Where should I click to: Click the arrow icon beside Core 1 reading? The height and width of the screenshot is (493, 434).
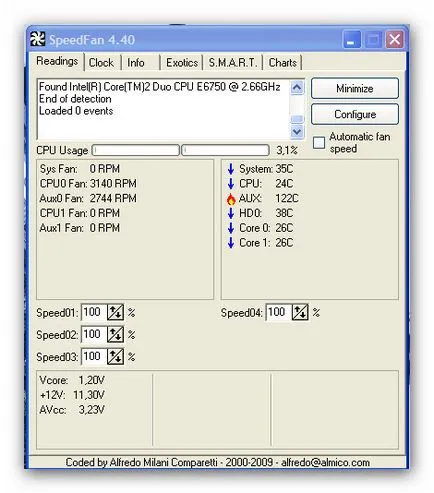[x=231, y=243]
